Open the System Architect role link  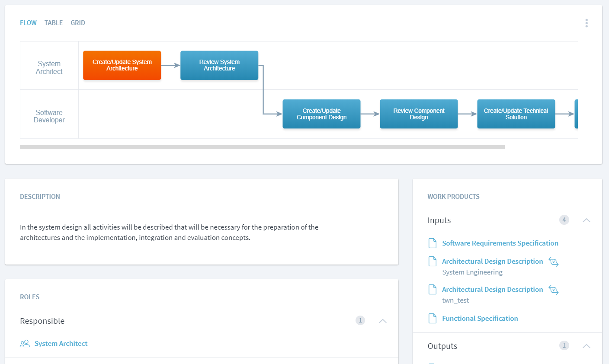click(61, 344)
